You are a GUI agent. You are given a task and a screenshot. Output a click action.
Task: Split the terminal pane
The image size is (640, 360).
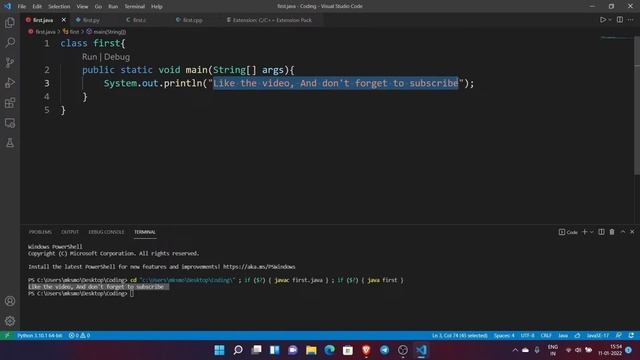[601, 232]
